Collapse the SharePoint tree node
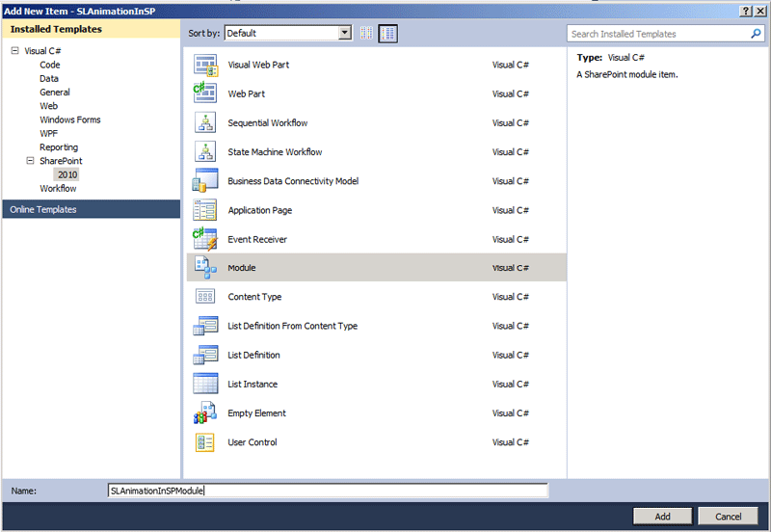771x532 pixels. point(30,161)
